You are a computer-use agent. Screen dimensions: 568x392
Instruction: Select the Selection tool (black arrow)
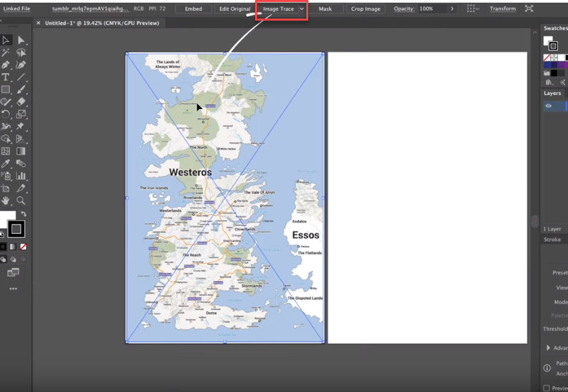click(x=5, y=40)
